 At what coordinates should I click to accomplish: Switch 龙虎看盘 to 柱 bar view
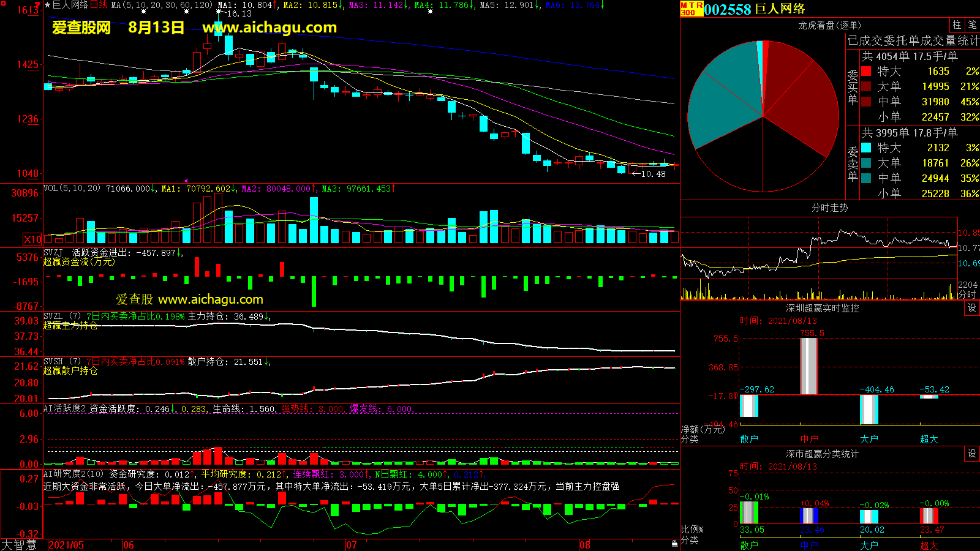[x=957, y=24]
